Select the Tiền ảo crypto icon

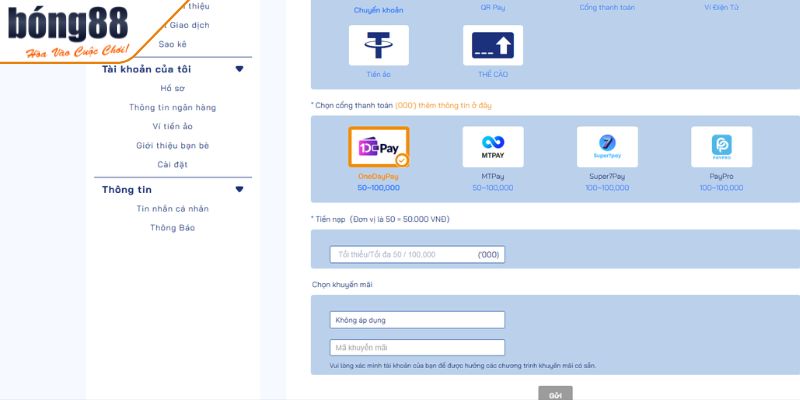[378, 45]
